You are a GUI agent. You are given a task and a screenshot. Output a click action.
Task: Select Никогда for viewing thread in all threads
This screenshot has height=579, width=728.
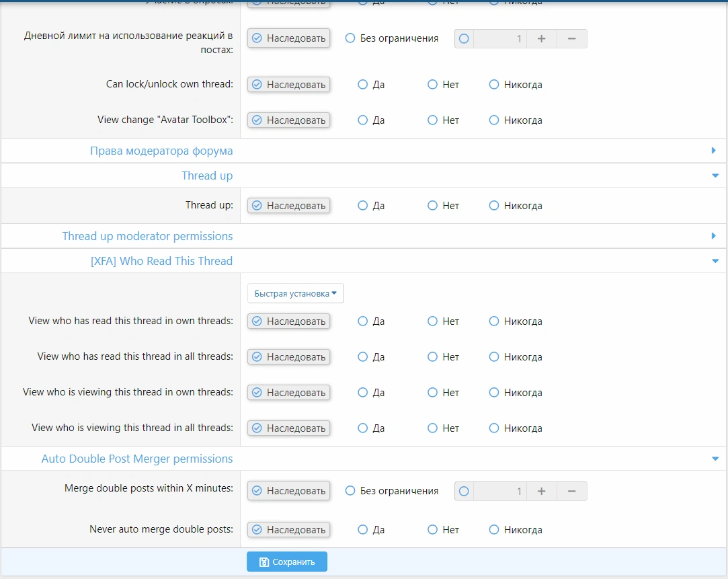pos(494,428)
